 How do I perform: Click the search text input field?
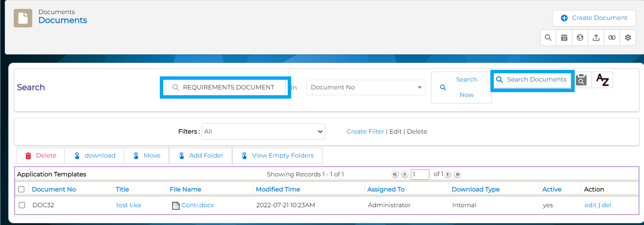coord(228,87)
